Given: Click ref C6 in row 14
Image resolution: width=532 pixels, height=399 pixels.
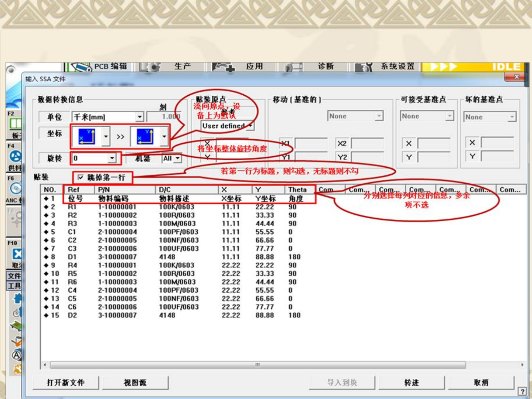Looking at the screenshot, I should (x=72, y=307).
